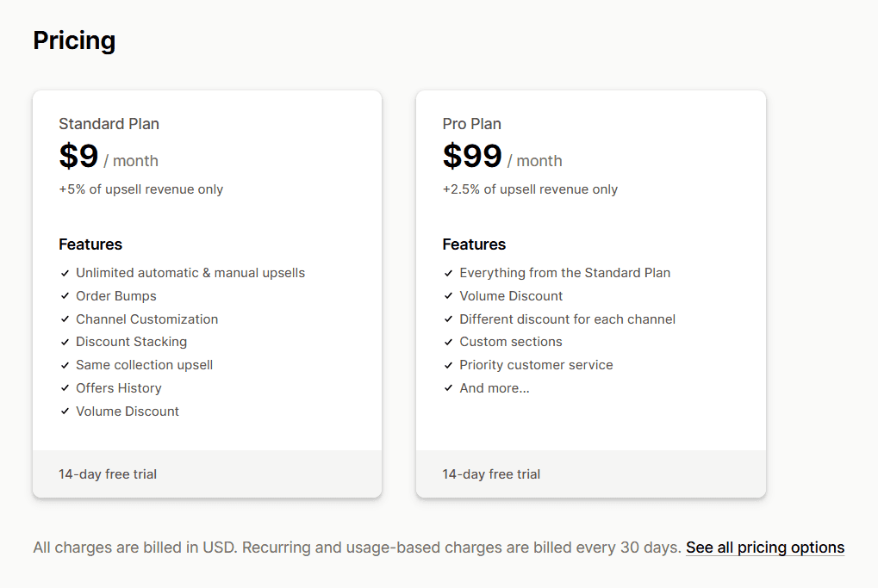Click the checkmark next to "Unlimited automatic & manual upsells"
Screen dimensions: 878x588
click(65, 272)
